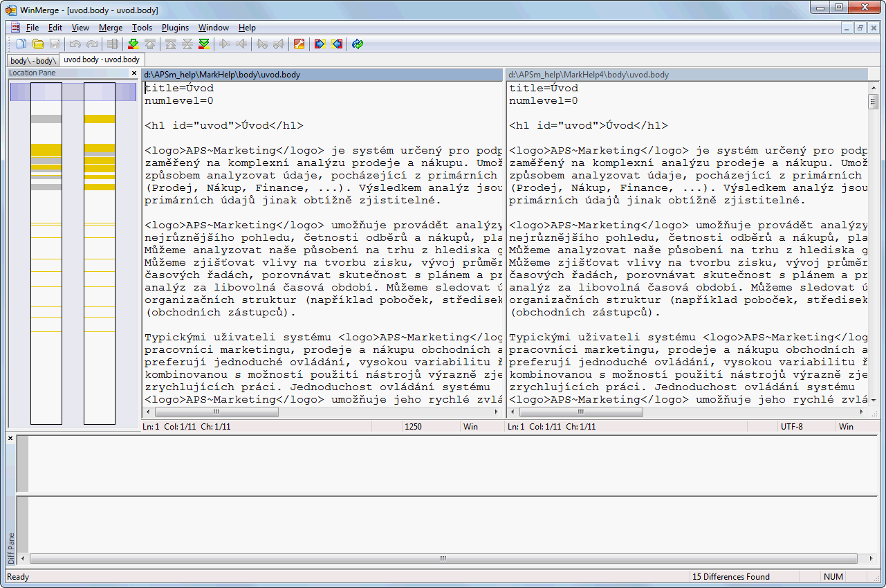Open the Edit menu
886x588 pixels.
(55, 28)
